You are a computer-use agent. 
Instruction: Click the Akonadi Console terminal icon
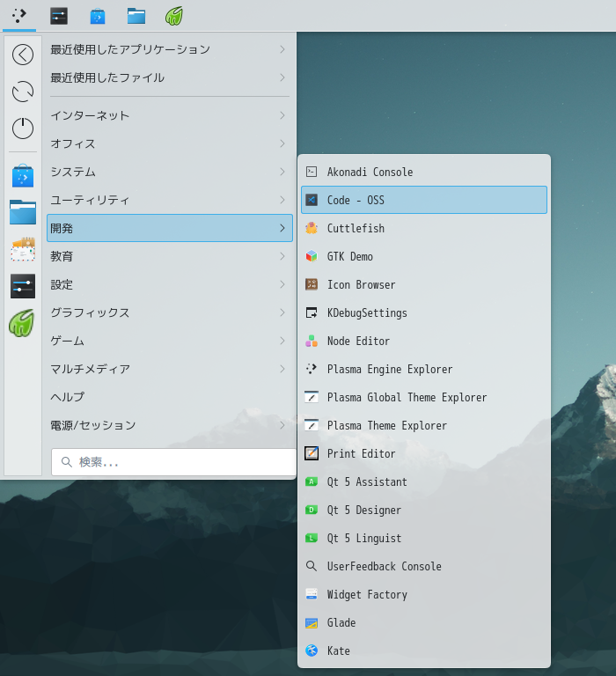point(312,172)
